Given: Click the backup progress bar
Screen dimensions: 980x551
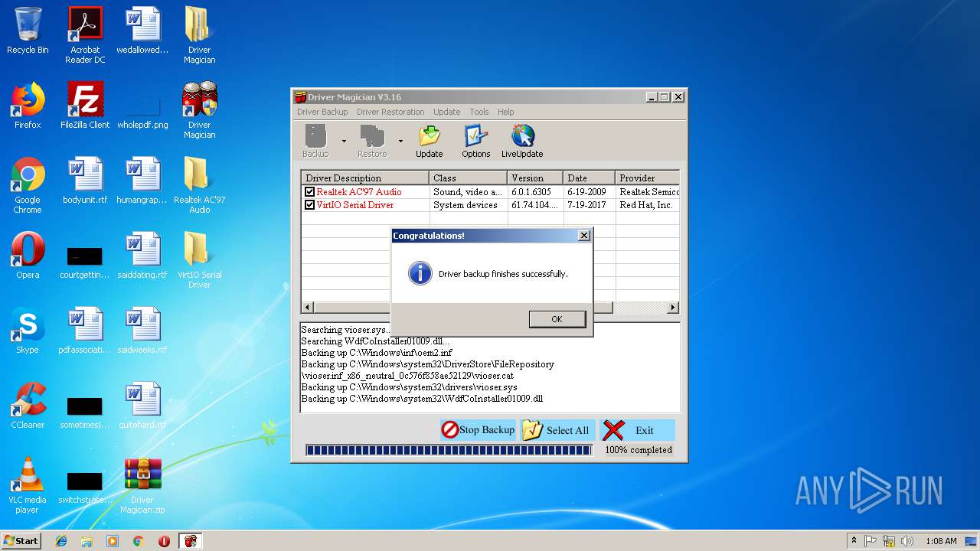Looking at the screenshot, I should (x=449, y=450).
